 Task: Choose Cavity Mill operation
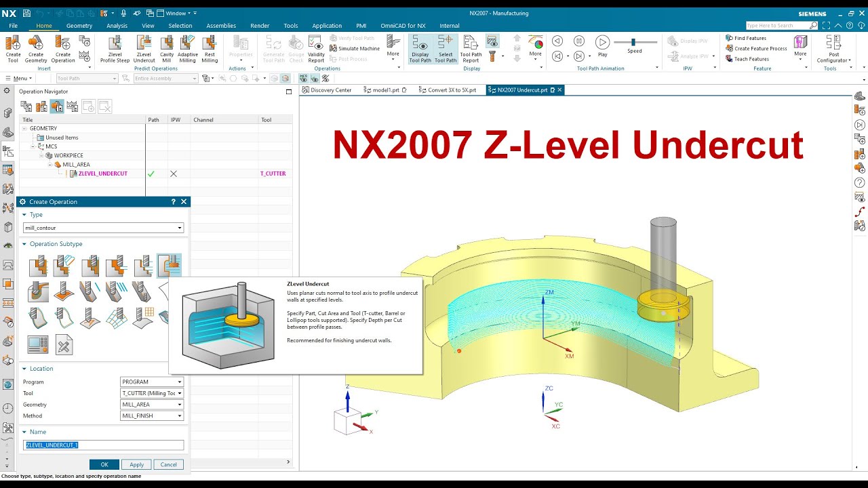tap(167, 49)
